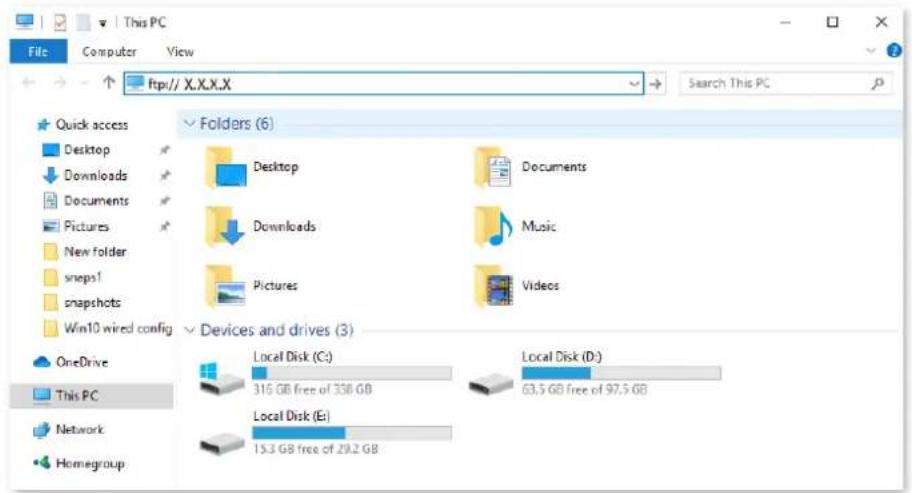The height and width of the screenshot is (493, 912).
Task: Click the This PC icon in sidebar
Action: [42, 395]
